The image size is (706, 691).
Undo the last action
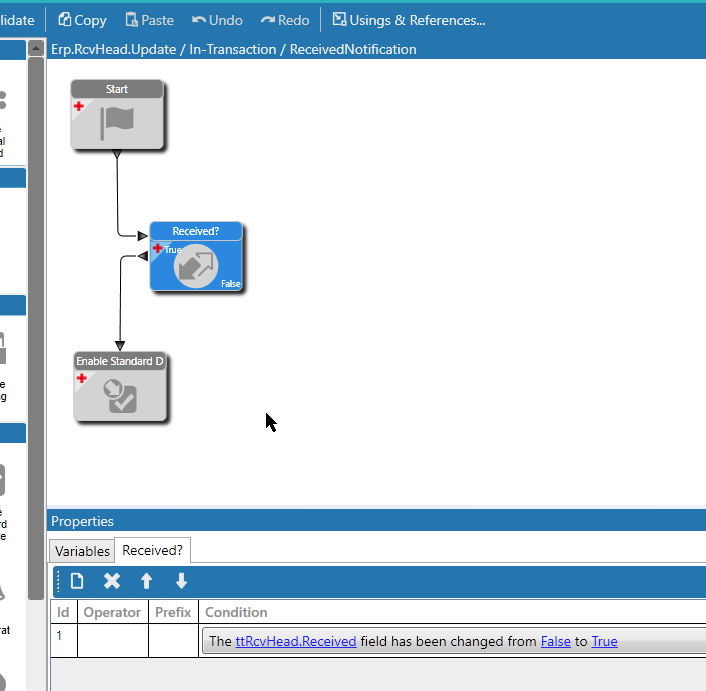click(x=217, y=20)
